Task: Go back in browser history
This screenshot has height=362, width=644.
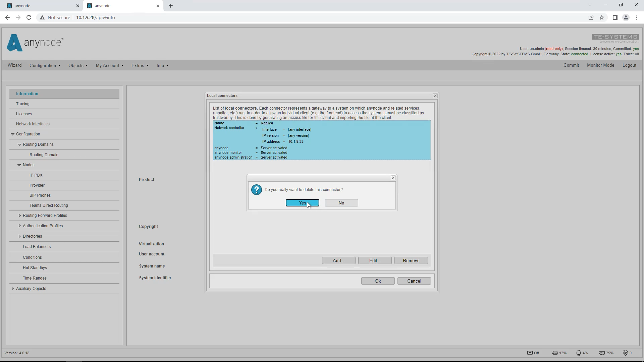Action: [7, 17]
